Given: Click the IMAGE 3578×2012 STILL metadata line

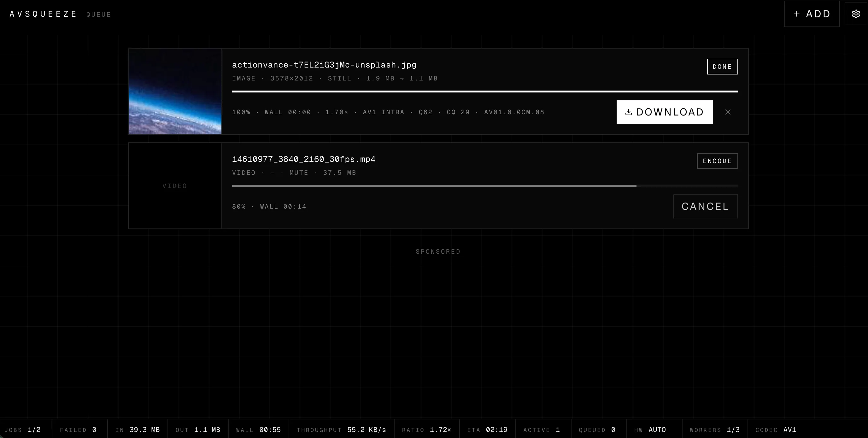Looking at the screenshot, I should coord(335,78).
